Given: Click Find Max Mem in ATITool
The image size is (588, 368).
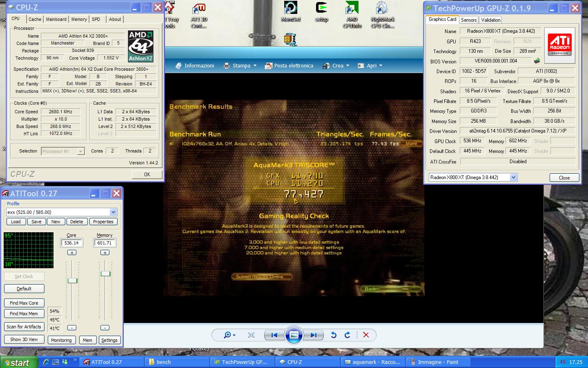Looking at the screenshot, I should (24, 314).
